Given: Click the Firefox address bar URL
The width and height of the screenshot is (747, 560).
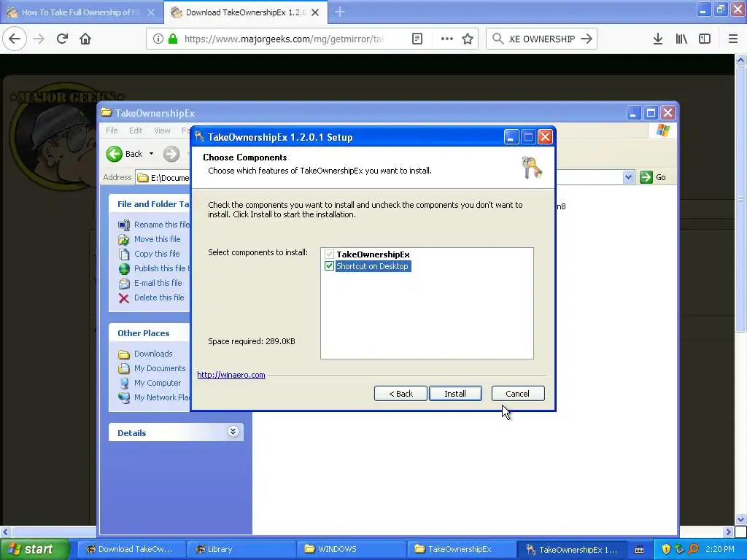Looking at the screenshot, I should coord(284,39).
